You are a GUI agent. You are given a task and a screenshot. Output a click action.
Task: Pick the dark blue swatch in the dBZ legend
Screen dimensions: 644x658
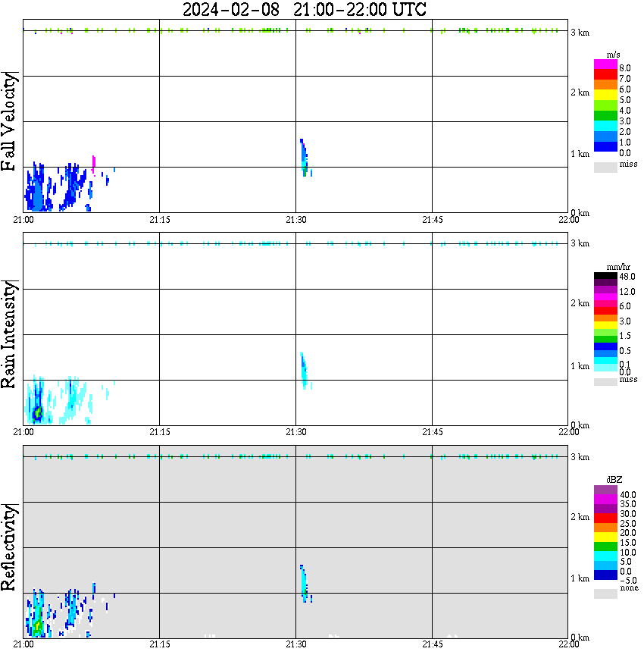605,575
